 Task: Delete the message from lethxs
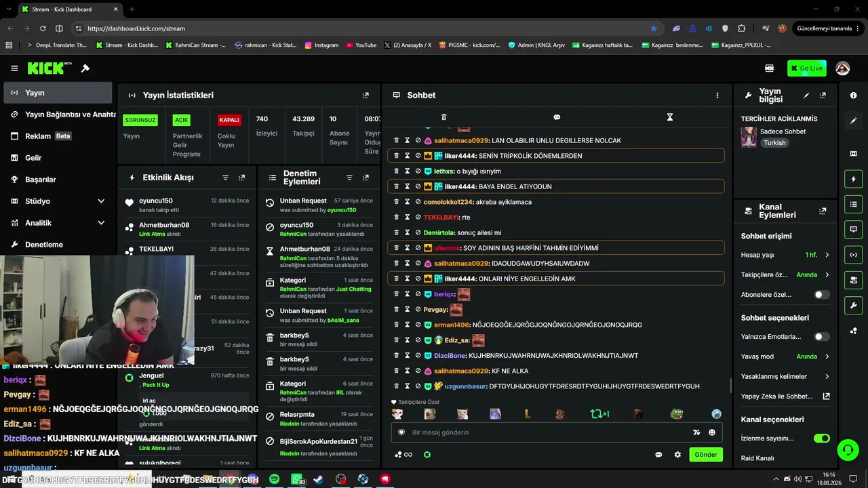pyautogui.click(x=397, y=171)
